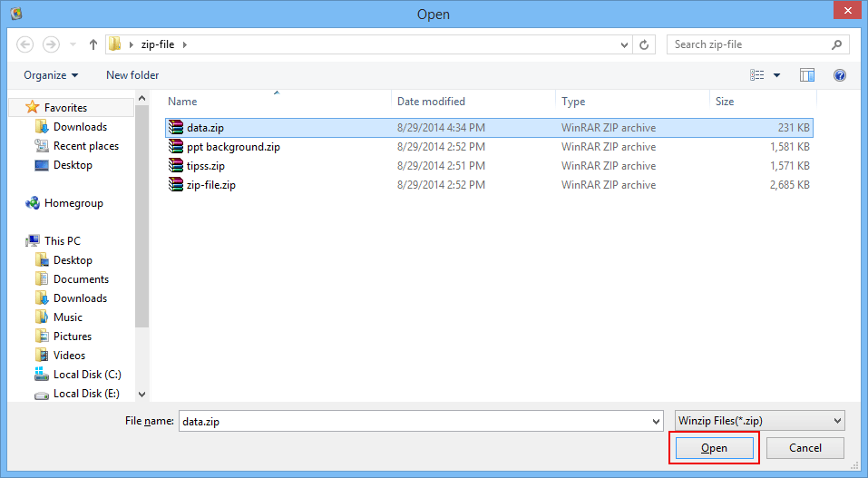Screen dimensions: 868x478
Task: Open the view options dropdown arrow
Action: tap(776, 75)
